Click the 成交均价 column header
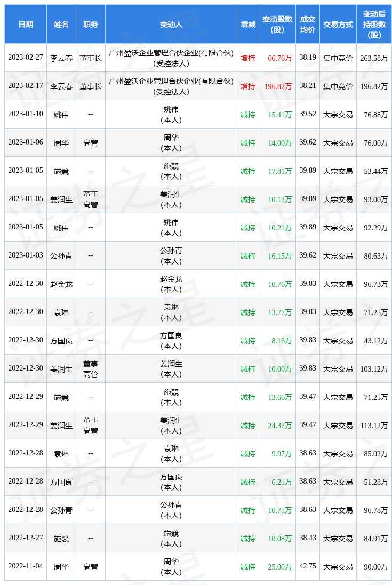The height and width of the screenshot is (585, 392). point(308,25)
